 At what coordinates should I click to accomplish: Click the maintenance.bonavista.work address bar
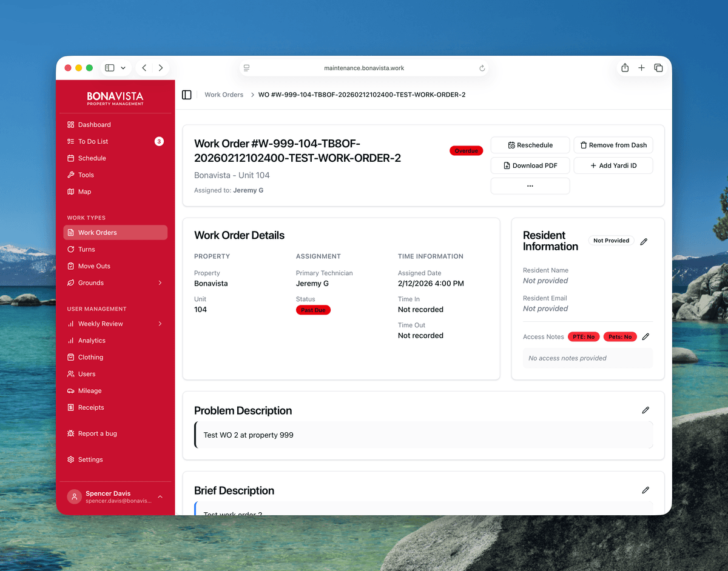pos(364,68)
